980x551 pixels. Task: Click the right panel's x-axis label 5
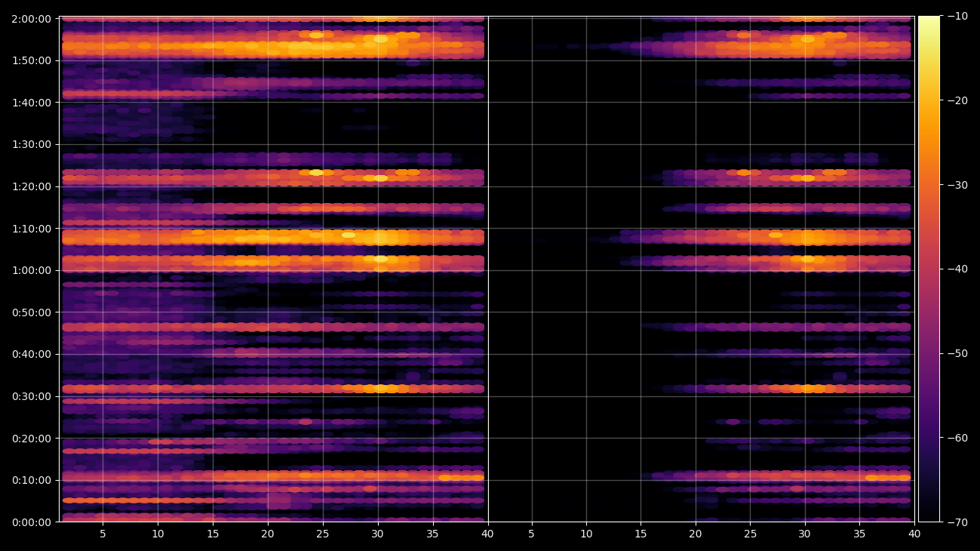point(532,534)
